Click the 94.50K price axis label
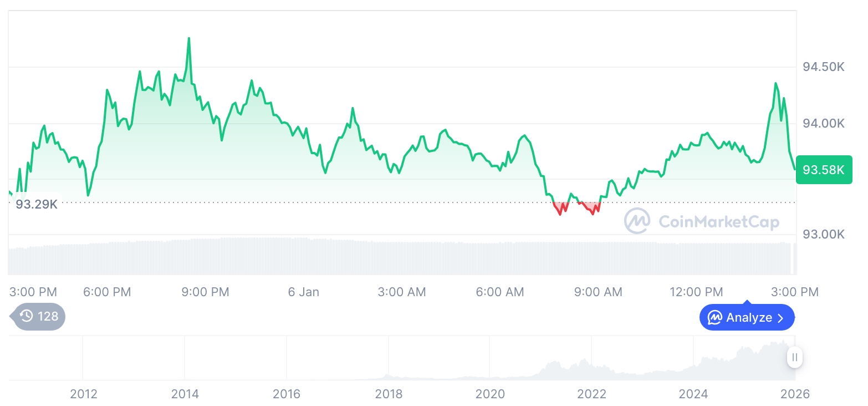 [824, 67]
